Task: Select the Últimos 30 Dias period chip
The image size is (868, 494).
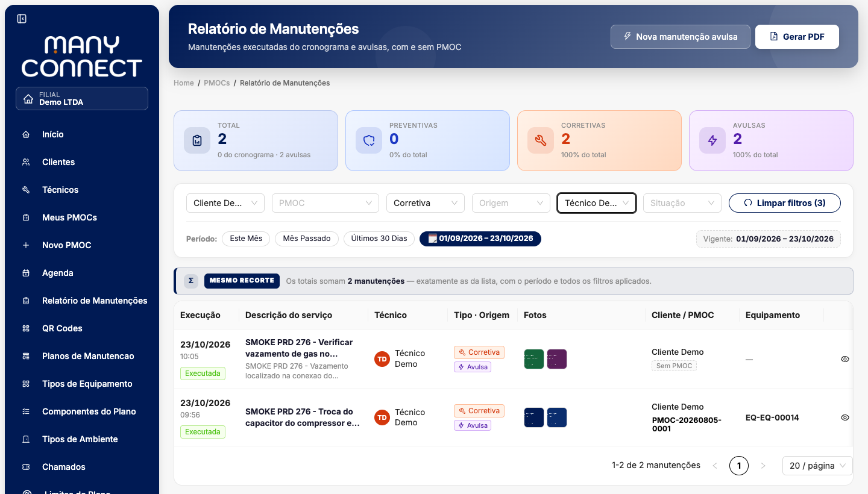Action: (x=379, y=239)
